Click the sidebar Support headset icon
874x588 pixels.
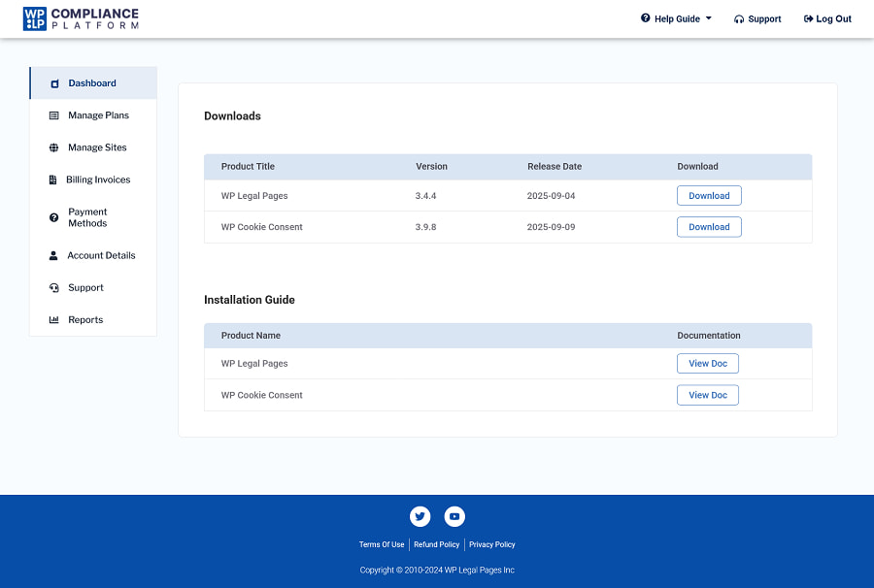pyautogui.click(x=54, y=288)
